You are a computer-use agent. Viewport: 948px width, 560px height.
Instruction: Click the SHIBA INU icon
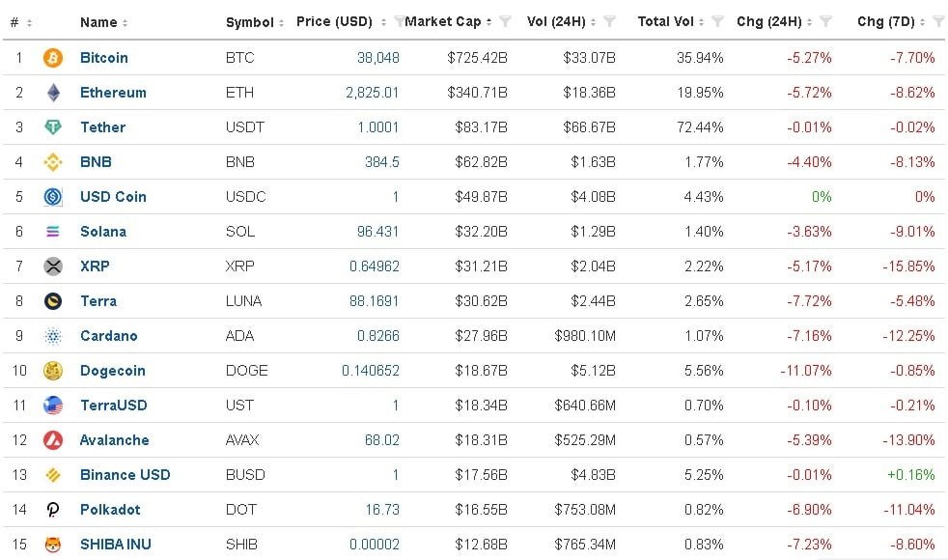53,545
